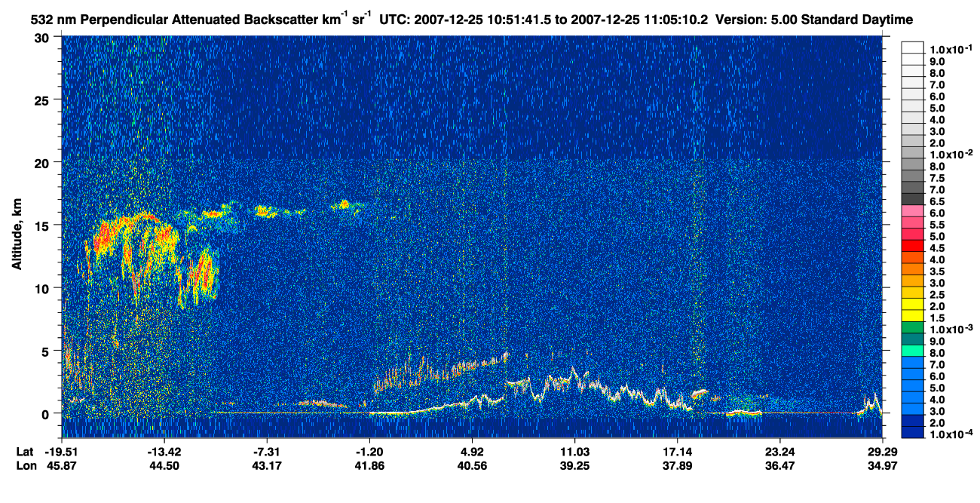The width and height of the screenshot is (980, 503).
Task: Click the colorbar label 5.5
Action: pos(937,224)
